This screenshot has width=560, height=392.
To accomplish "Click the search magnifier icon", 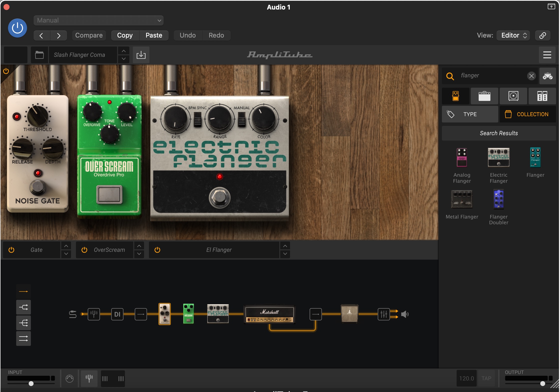I will [450, 76].
